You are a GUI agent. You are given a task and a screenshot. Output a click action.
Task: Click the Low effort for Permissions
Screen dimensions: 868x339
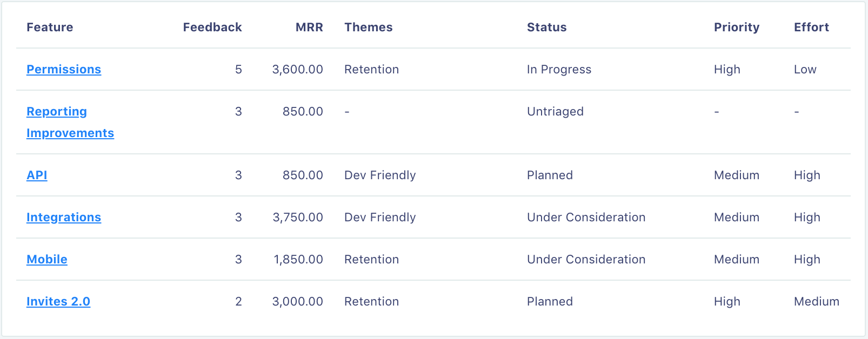tap(805, 69)
